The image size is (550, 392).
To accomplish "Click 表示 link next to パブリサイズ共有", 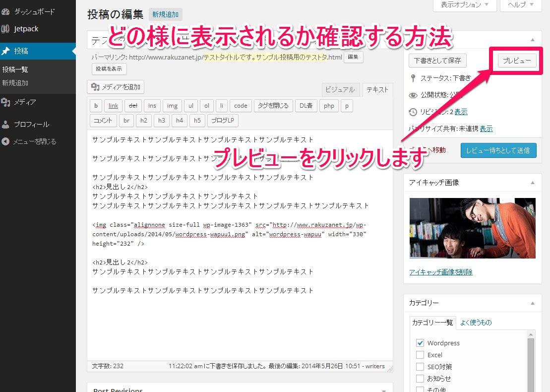I will [486, 129].
